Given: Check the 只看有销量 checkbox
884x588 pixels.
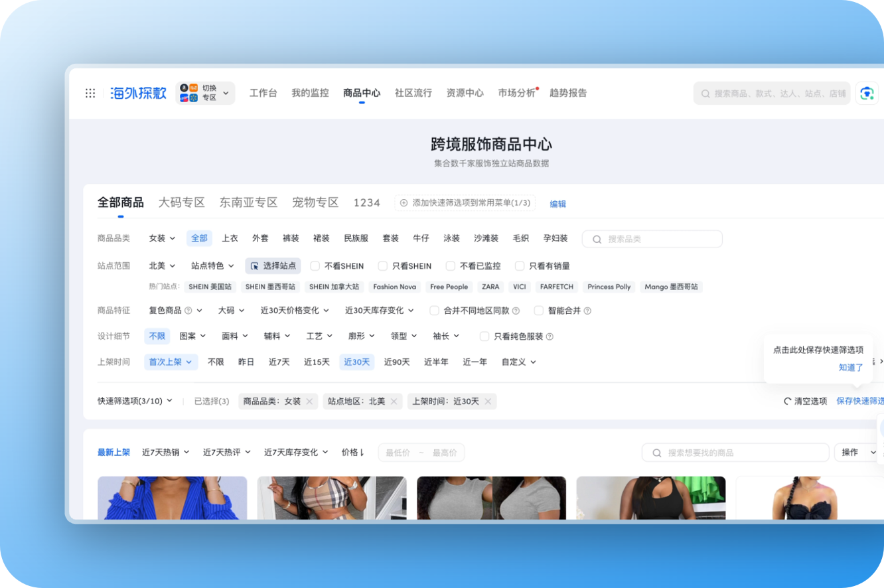Looking at the screenshot, I should coord(520,266).
